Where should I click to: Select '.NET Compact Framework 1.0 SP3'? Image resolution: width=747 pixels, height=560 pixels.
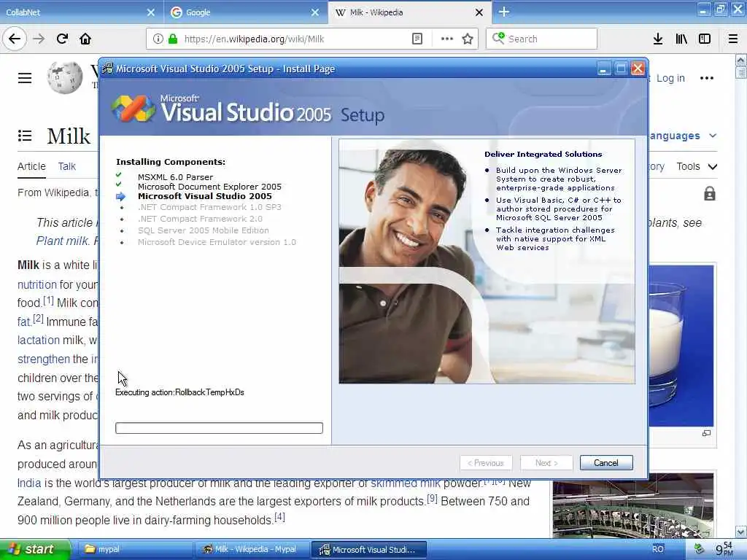[209, 207]
